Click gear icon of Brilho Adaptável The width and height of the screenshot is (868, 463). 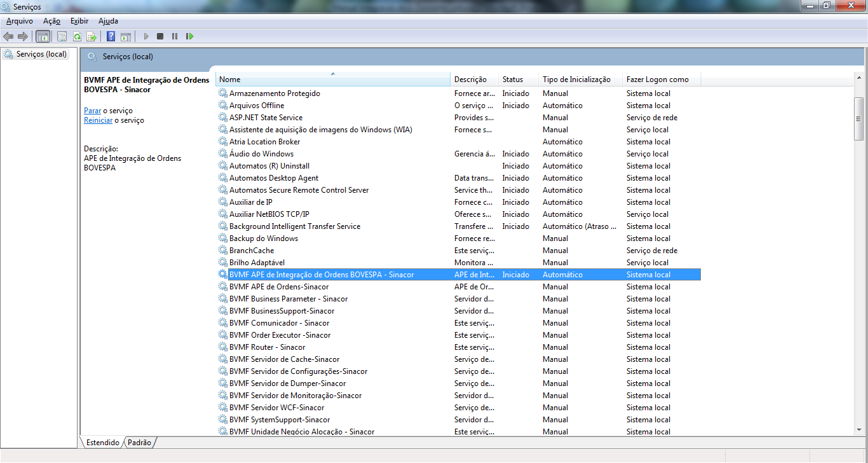tap(223, 263)
